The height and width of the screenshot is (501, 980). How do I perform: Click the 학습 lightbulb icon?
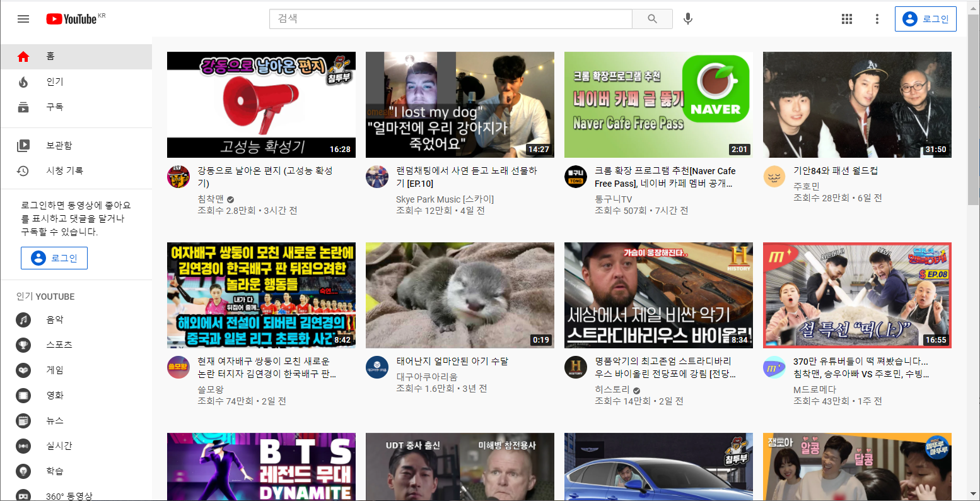point(23,471)
